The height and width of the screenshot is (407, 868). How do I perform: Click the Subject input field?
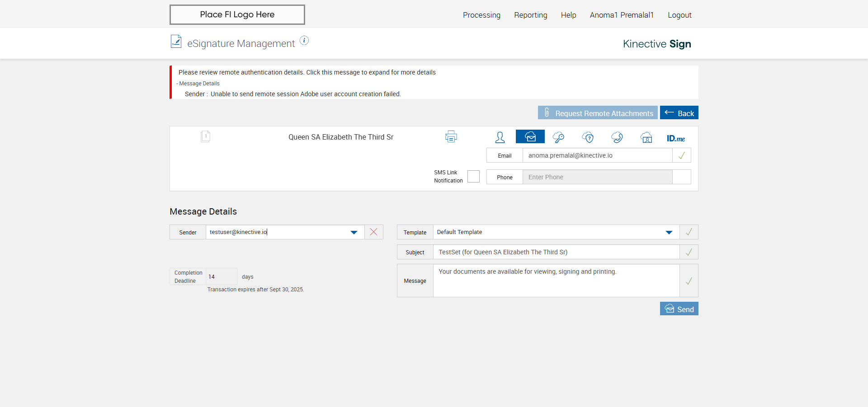coord(556,252)
